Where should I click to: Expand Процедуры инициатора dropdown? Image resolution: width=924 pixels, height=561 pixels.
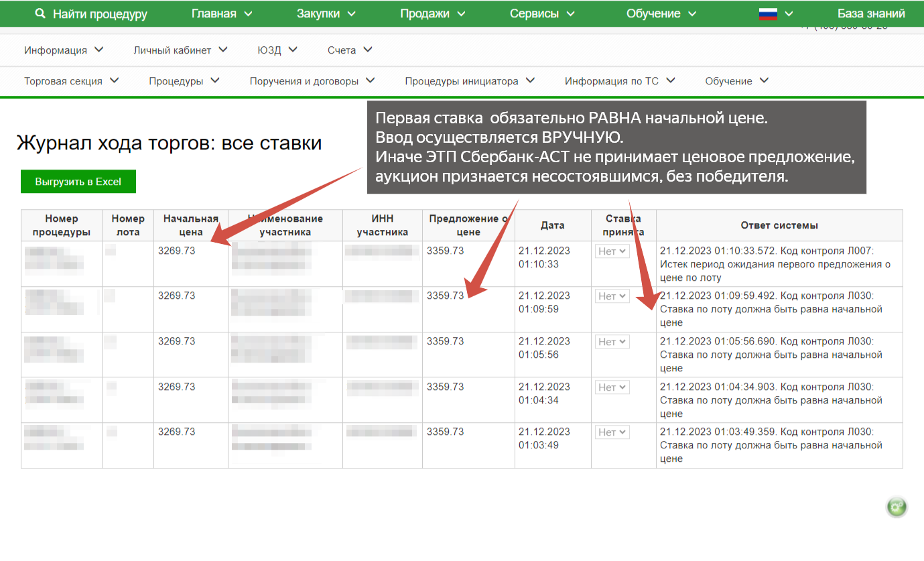(470, 81)
